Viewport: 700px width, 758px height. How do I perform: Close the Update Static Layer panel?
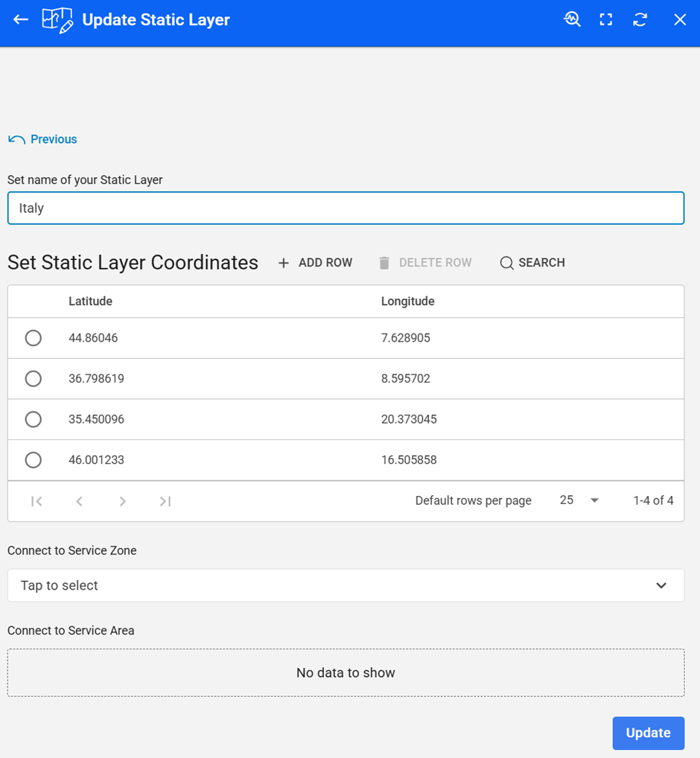(x=680, y=19)
